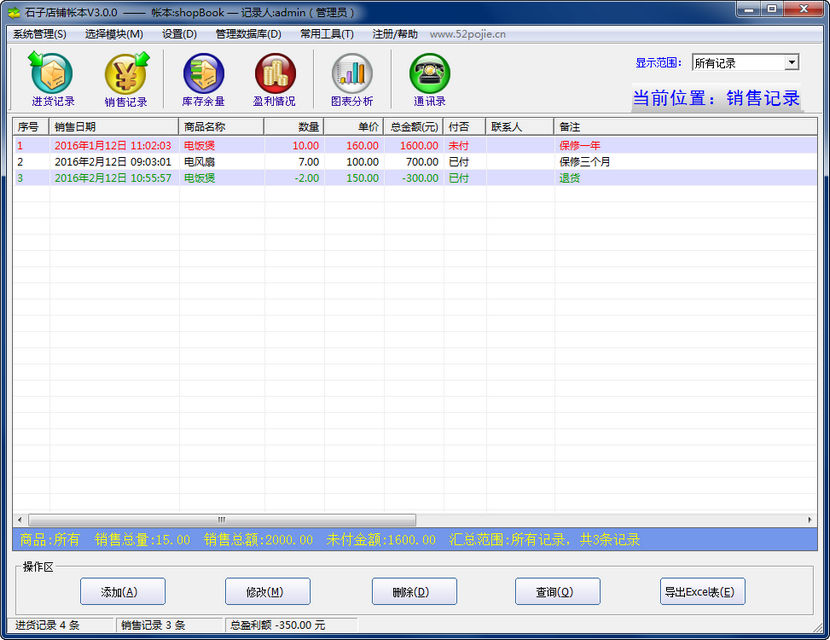
Task: Maximize the 石子店铺帐本 window
Action: click(772, 9)
